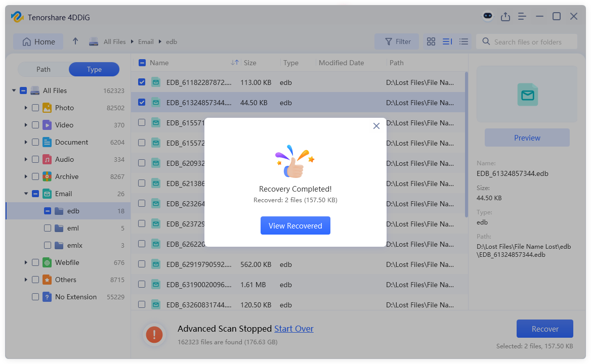This screenshot has height=364, width=591.
Task: Click the edb folder icon in tree
Action: [x=59, y=211]
